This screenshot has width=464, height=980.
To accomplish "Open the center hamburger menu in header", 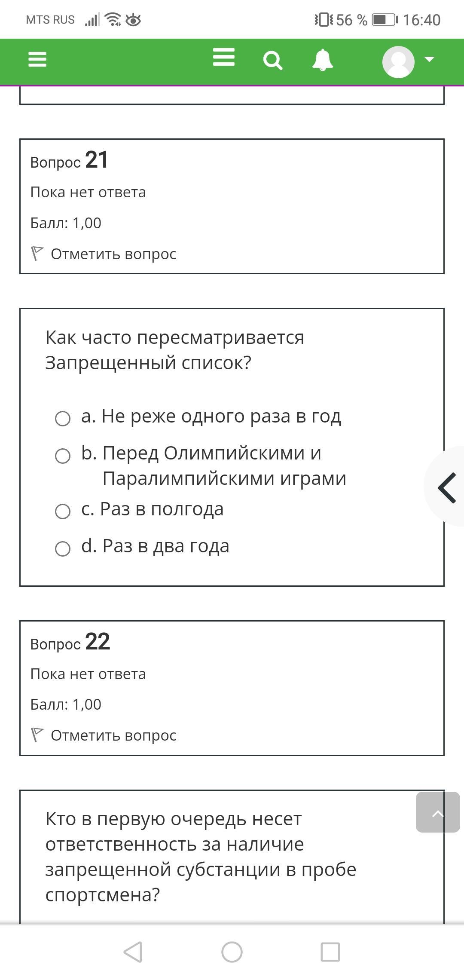I will 224,57.
